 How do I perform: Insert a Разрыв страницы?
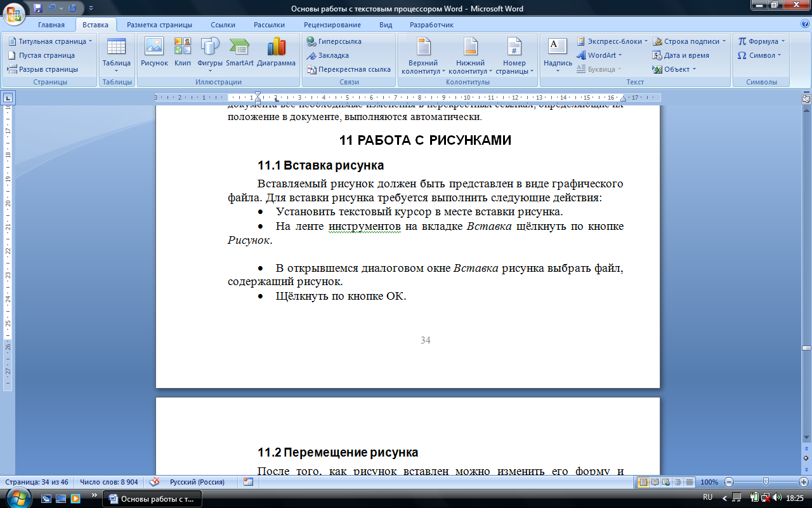point(43,69)
